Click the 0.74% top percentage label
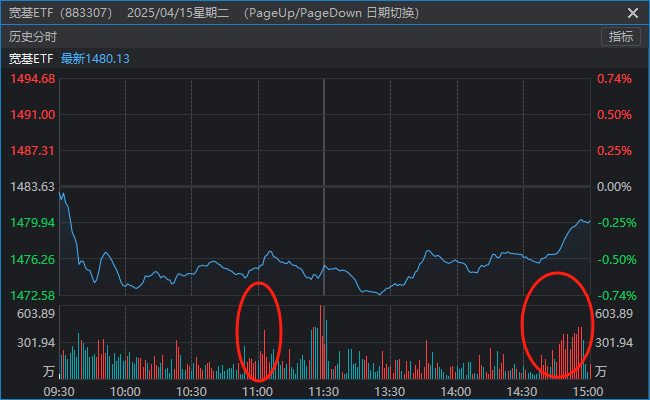 (x=614, y=79)
